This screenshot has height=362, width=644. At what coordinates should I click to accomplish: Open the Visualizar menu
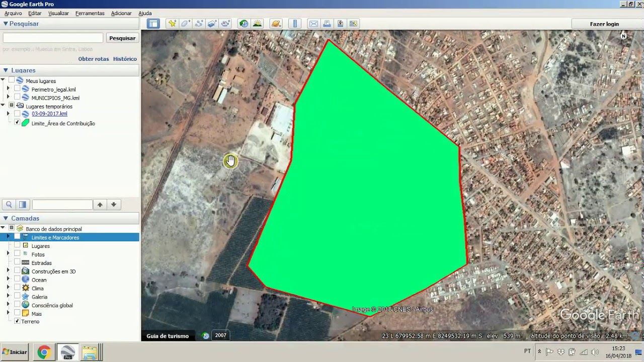[x=58, y=13]
